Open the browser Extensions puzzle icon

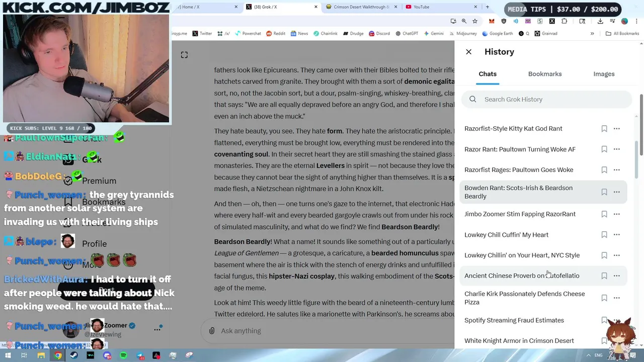564,21
